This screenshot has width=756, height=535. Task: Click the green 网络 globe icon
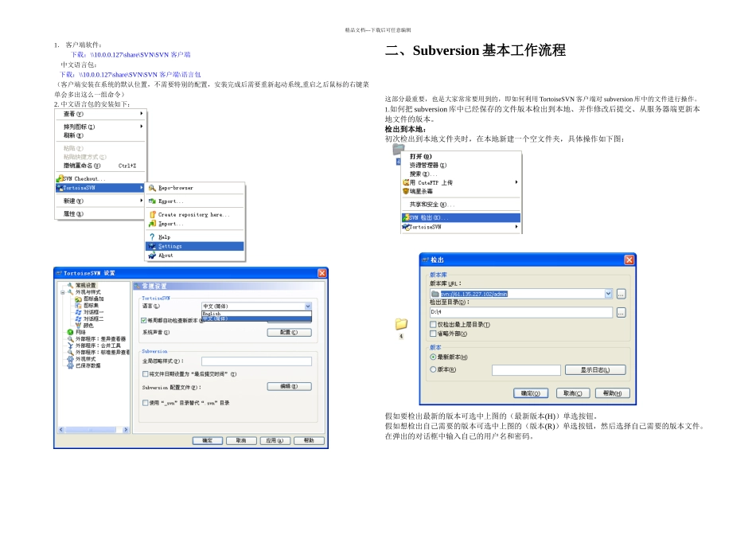pos(70,332)
